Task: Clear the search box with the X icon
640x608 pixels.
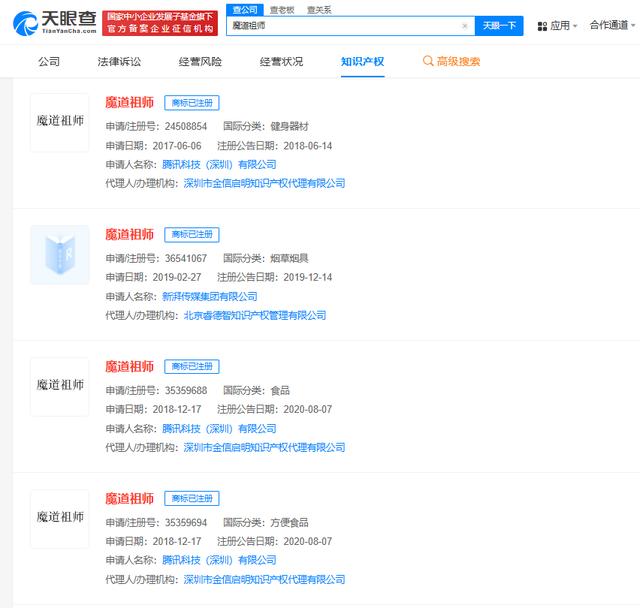Action: click(x=465, y=26)
